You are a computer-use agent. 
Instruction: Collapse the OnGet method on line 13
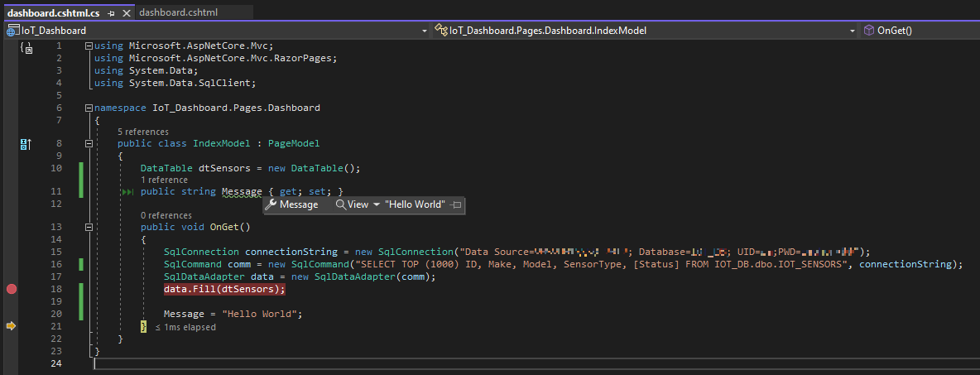(x=89, y=227)
